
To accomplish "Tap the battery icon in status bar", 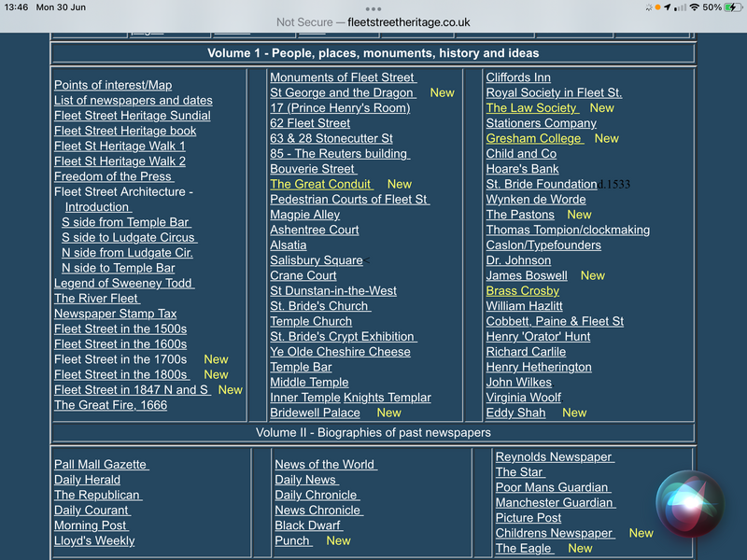I will click(x=733, y=7).
